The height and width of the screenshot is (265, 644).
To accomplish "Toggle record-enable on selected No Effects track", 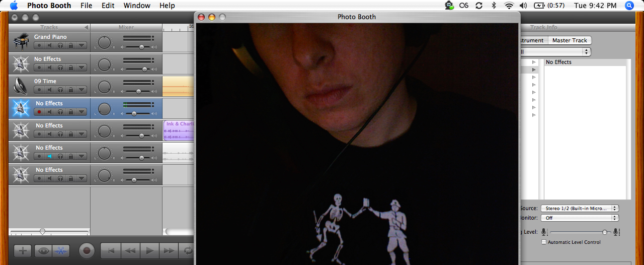I will (39, 112).
